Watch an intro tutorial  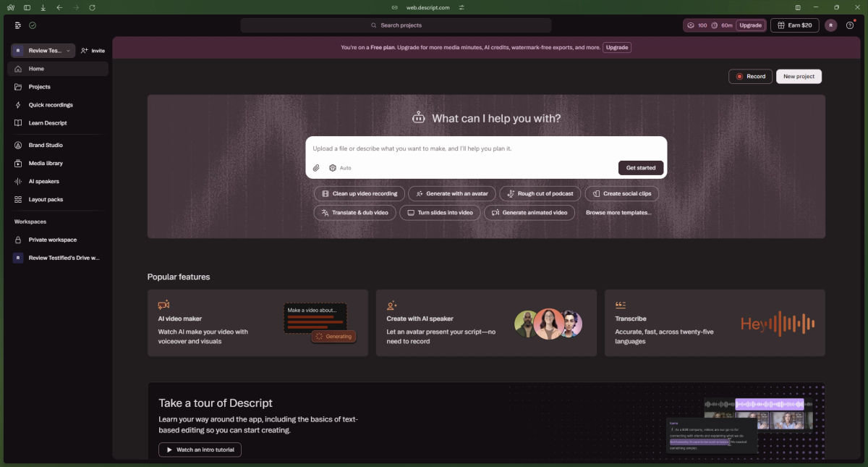click(x=200, y=449)
